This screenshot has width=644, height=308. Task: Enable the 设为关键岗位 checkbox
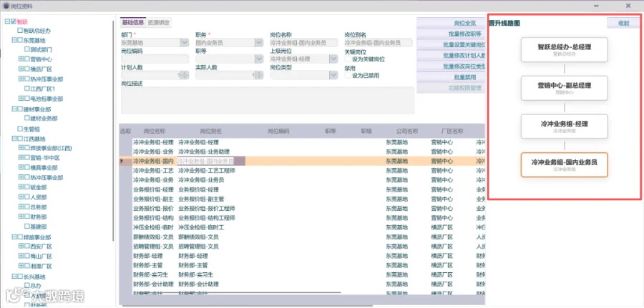348,59
